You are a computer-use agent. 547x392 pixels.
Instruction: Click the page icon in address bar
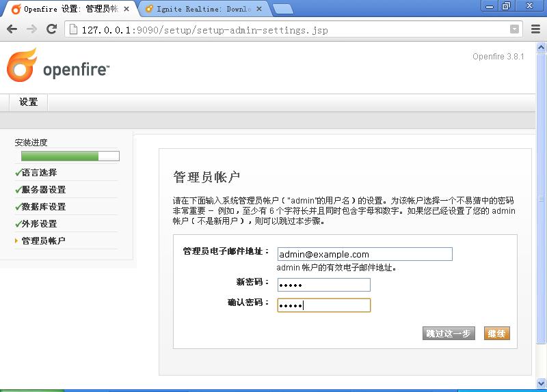coord(73,29)
